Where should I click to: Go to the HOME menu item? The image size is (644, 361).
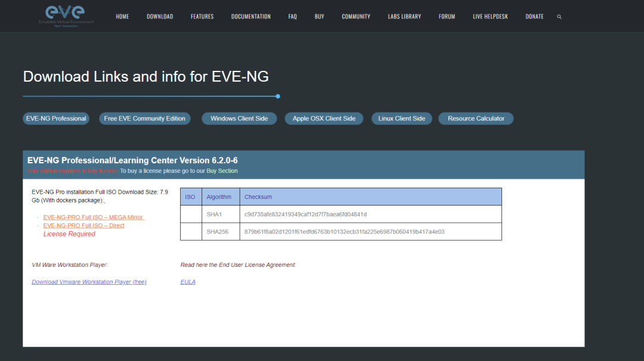coord(122,17)
